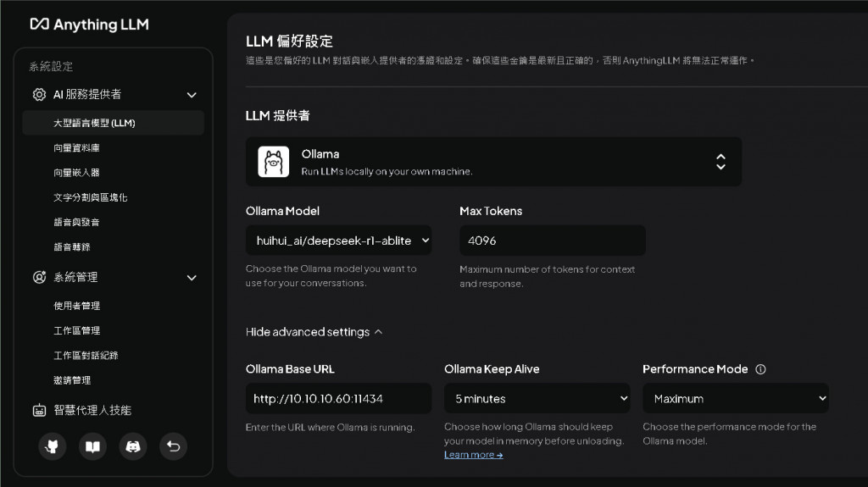
Task: Click the LLM 偏好設定 page title
Action: pos(290,41)
